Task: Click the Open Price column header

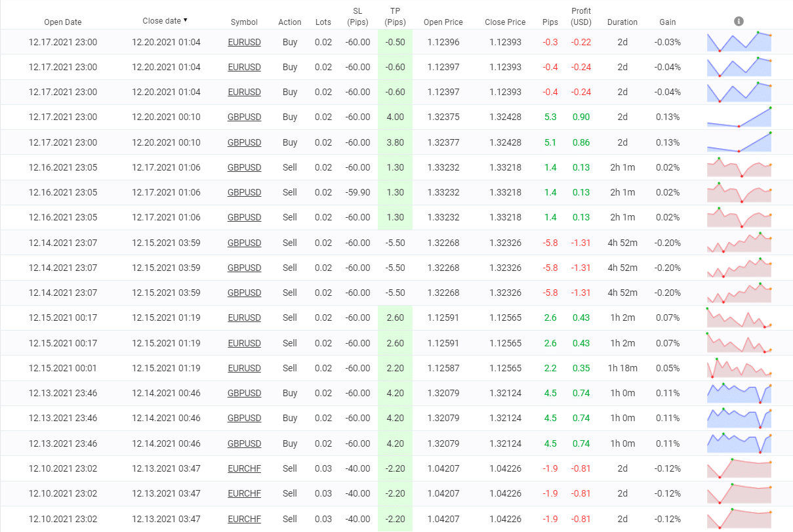Action: click(x=443, y=22)
